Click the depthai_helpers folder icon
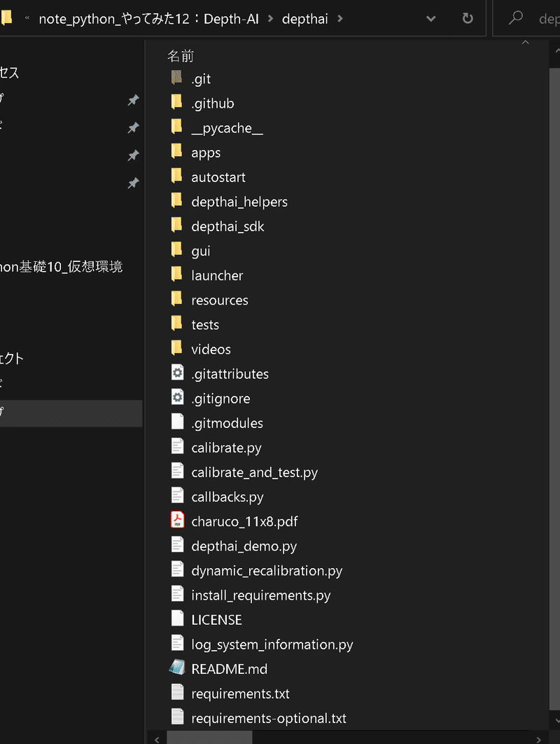560x744 pixels. (177, 200)
